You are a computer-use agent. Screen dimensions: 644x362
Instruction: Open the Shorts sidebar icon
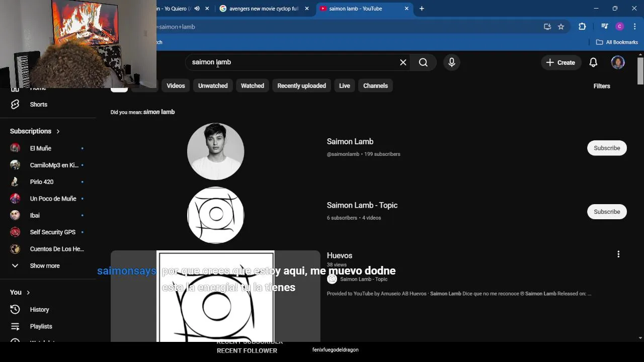[x=15, y=105]
